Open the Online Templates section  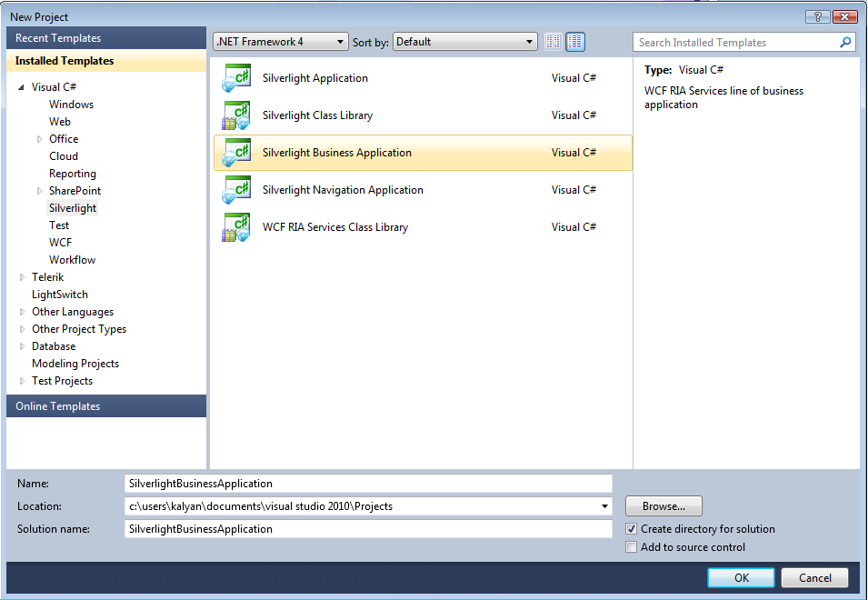(106, 406)
